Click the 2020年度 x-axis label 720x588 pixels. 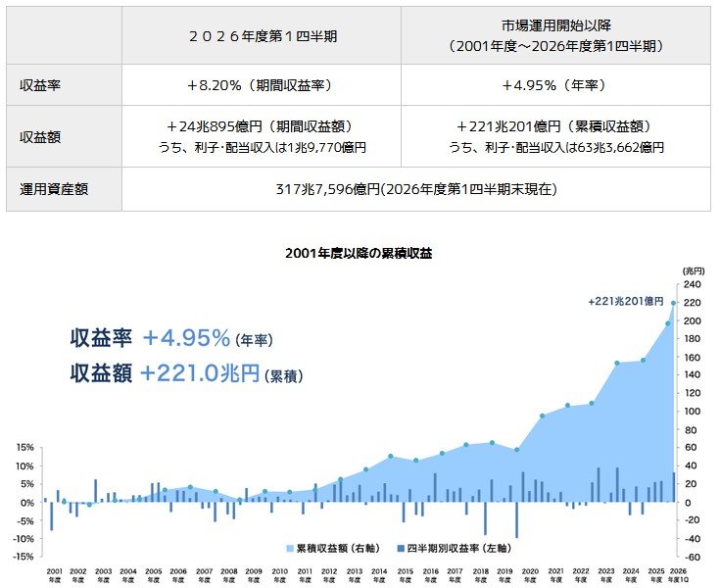click(x=530, y=575)
